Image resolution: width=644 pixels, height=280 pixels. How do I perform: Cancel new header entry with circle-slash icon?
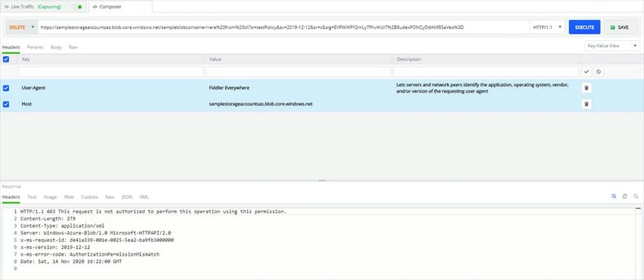pyautogui.click(x=599, y=71)
